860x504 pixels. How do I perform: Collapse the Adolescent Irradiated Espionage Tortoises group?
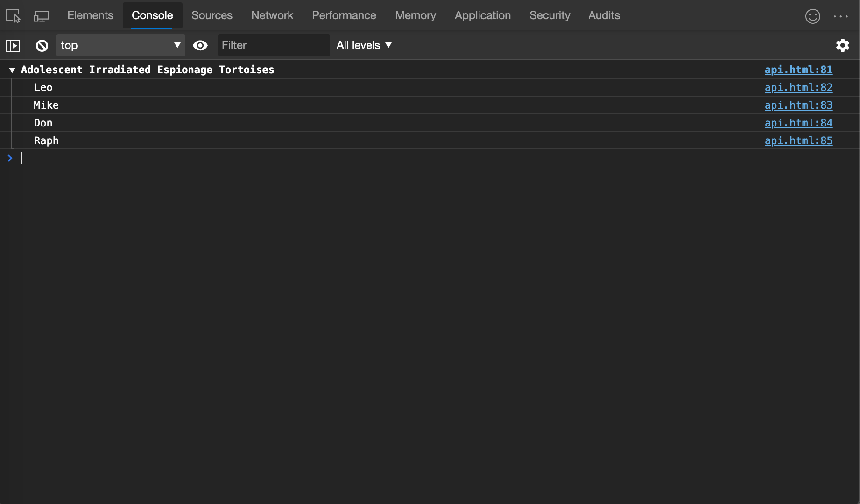click(x=12, y=70)
